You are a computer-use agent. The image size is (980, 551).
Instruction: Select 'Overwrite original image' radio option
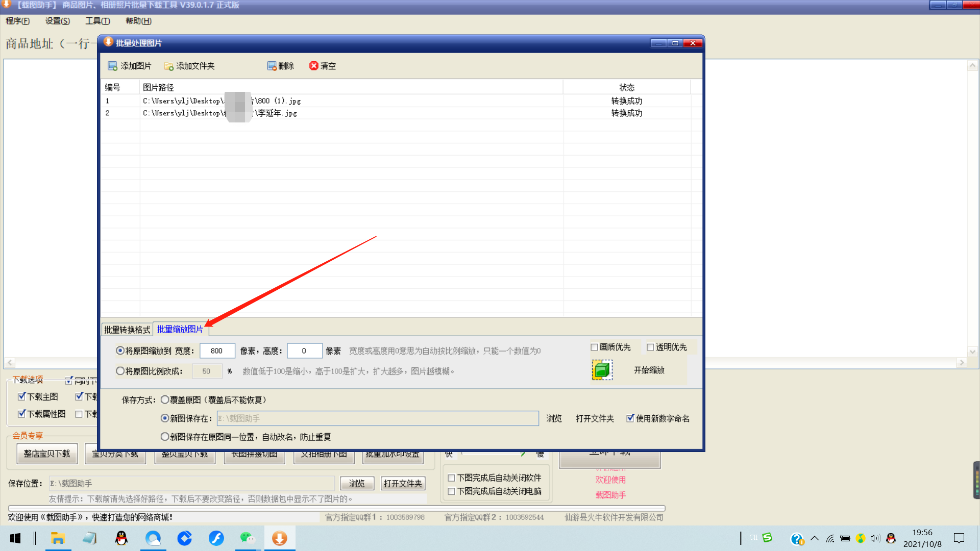click(x=164, y=399)
